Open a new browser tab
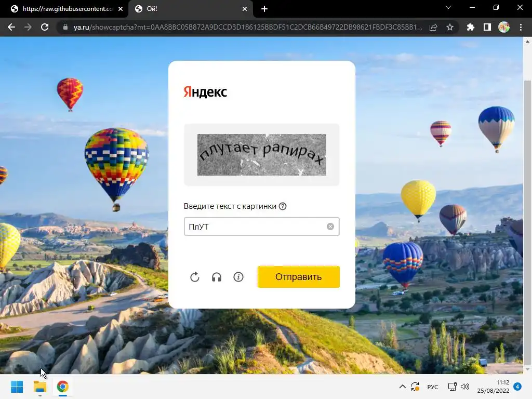This screenshot has width=532, height=399. 264,9
